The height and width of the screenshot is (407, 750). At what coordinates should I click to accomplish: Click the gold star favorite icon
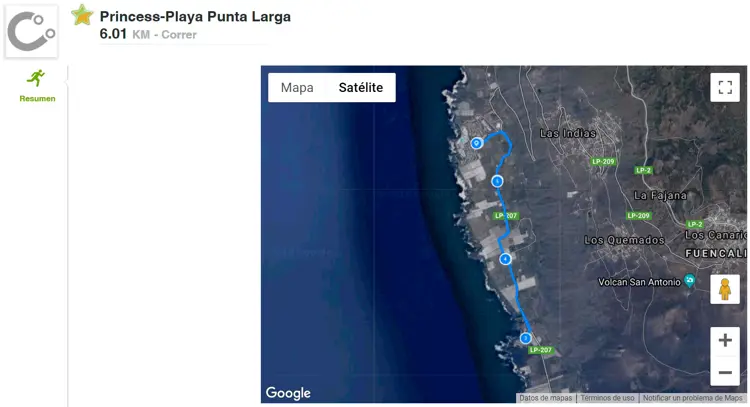[x=82, y=15]
